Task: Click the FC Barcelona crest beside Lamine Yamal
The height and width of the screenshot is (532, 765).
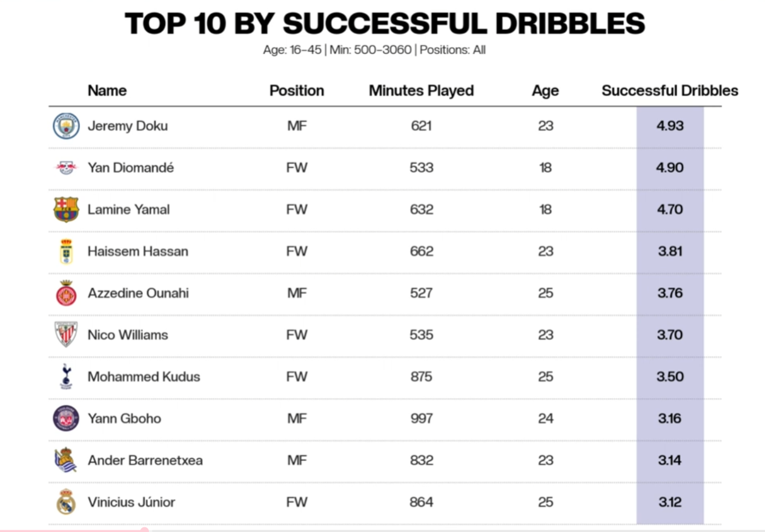Action: (x=66, y=210)
